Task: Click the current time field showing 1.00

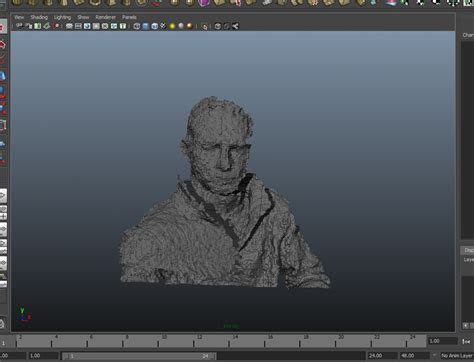Action: coord(442,341)
